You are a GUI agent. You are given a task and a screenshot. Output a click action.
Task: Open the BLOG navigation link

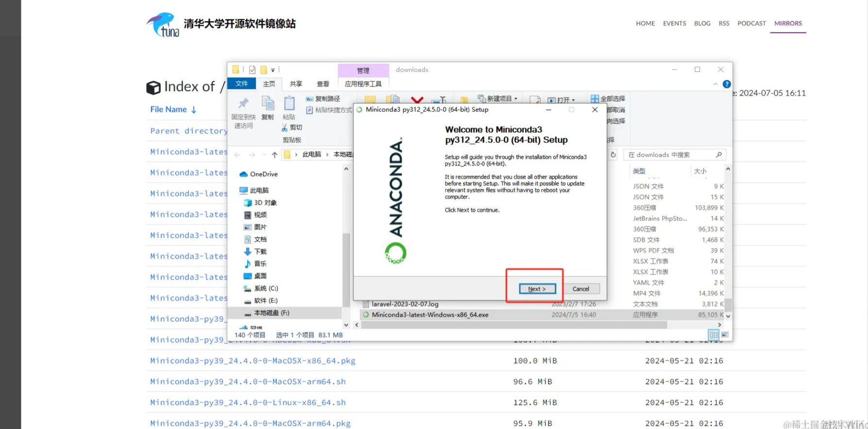tap(702, 23)
